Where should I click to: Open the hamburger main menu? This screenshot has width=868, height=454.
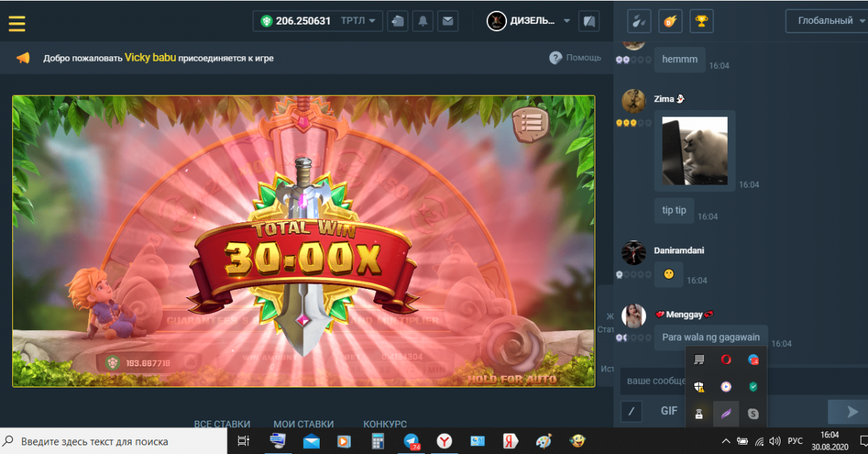[17, 22]
